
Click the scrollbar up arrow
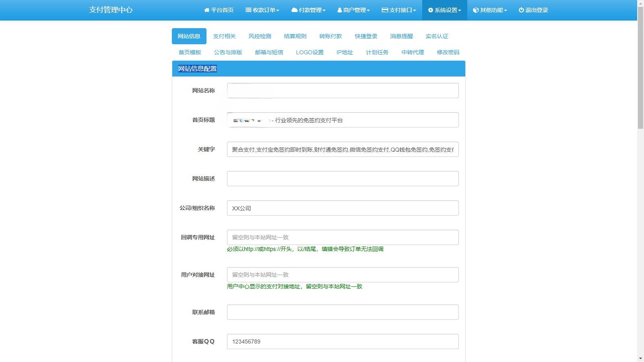(640, 3)
